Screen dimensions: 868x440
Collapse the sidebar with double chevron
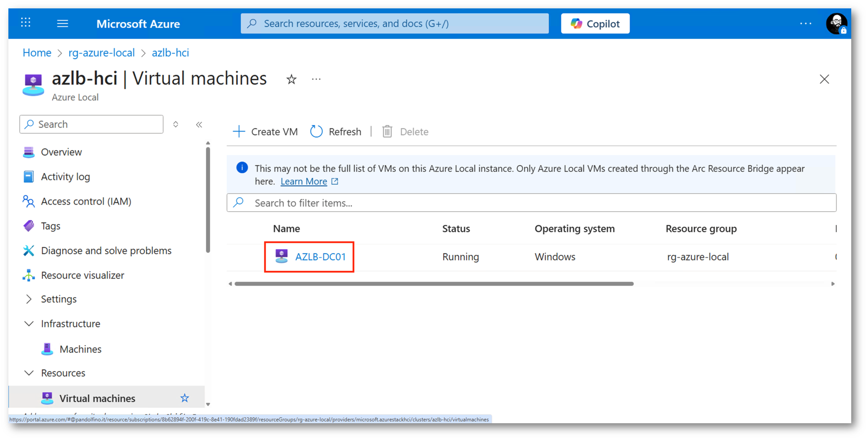[199, 125]
